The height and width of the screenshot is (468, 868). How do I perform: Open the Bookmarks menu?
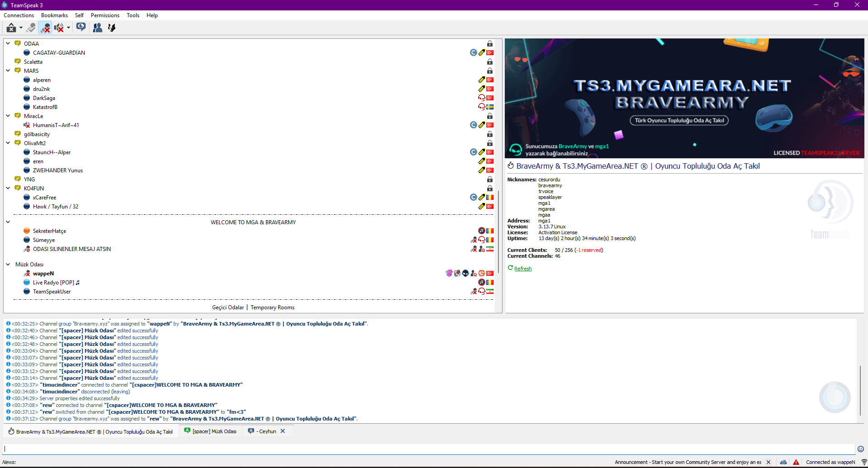54,15
